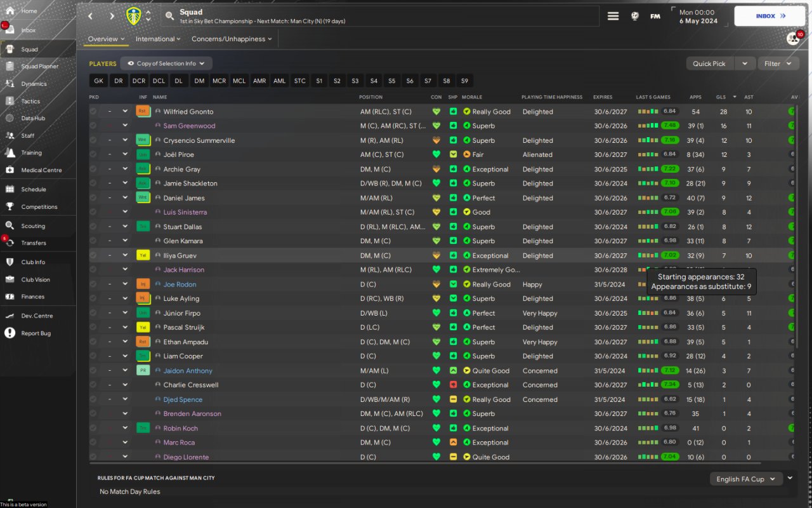
Task: Open Luis Sinisterra's player profile
Action: (185, 212)
